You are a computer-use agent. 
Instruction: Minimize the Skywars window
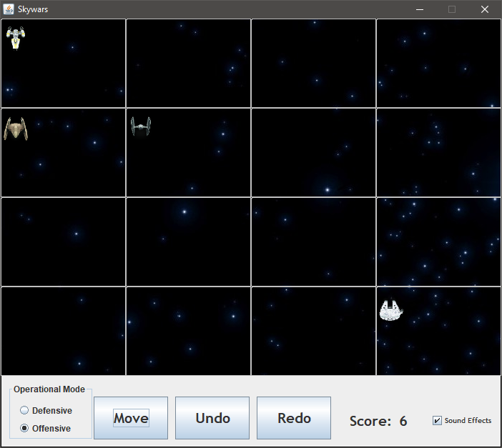420,9
